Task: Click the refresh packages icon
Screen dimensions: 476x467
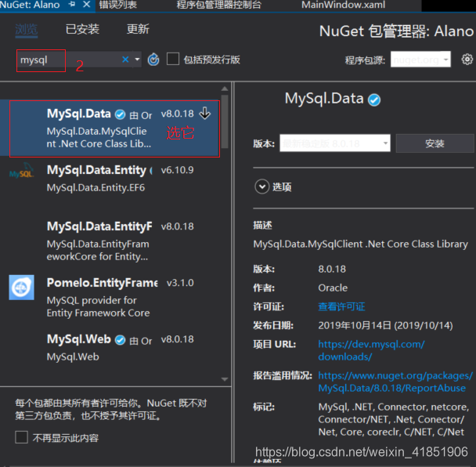Action: pyautogui.click(x=153, y=60)
